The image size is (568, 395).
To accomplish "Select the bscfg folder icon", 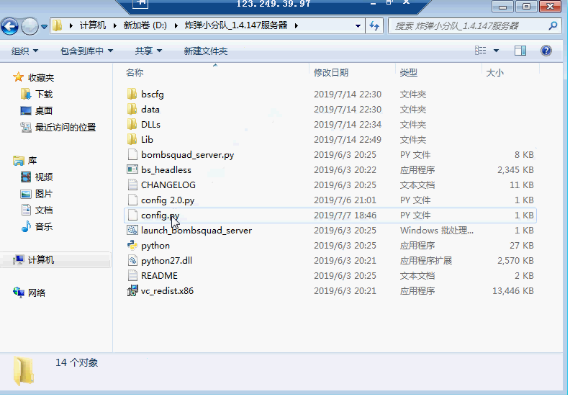I will tap(132, 94).
